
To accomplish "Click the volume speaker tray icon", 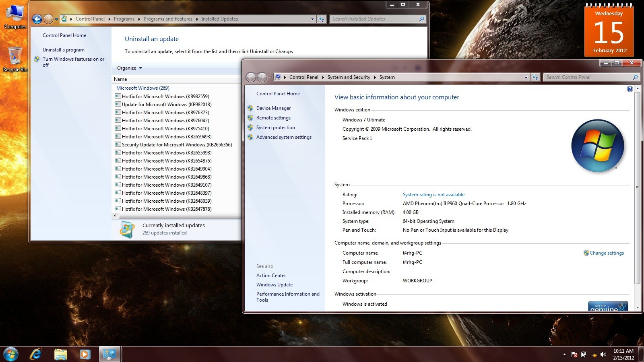I will [x=603, y=354].
